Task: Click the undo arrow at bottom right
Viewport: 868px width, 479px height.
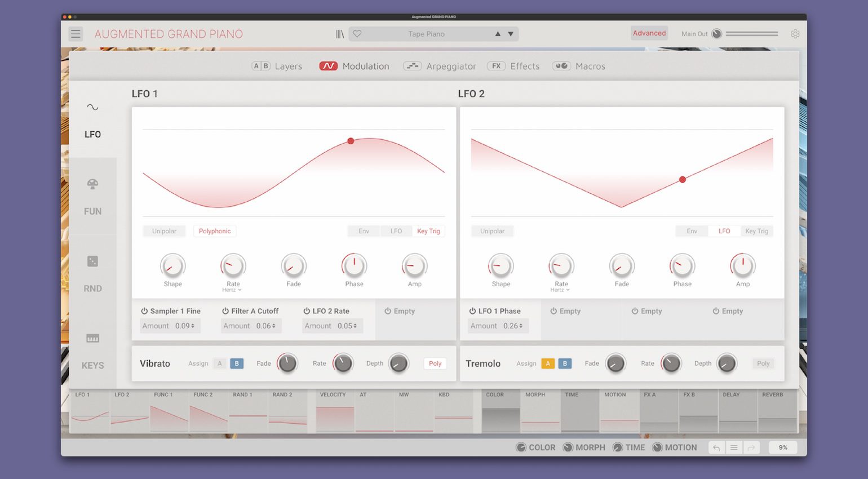Action: [x=716, y=447]
